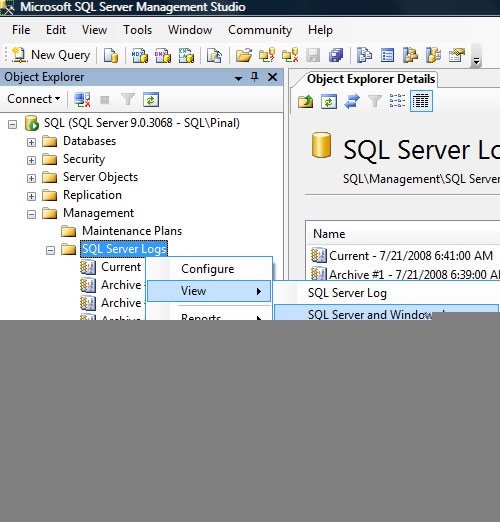The width and height of the screenshot is (500, 522).
Task: Select the SQL server root tree label
Action: (142, 123)
